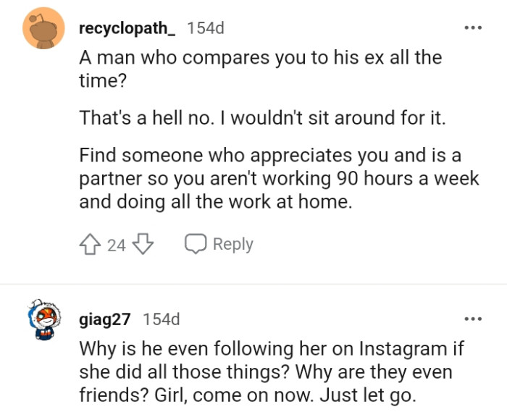Click the vote count 24
The height and width of the screenshot is (420, 507).
click(x=117, y=245)
